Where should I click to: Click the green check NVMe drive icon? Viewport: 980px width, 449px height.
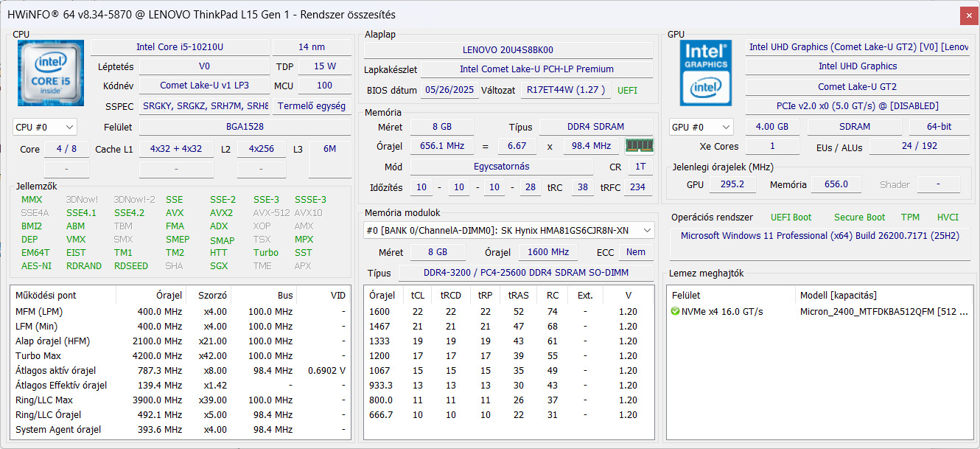tap(676, 312)
